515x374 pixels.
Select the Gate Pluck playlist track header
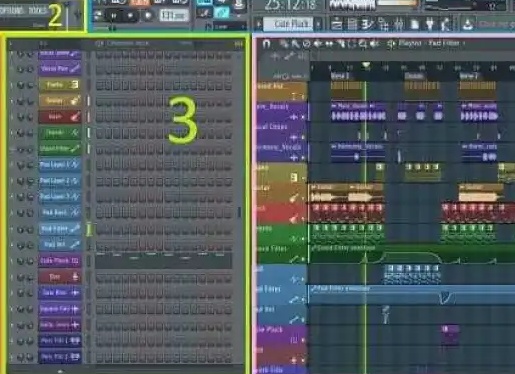coord(282,335)
